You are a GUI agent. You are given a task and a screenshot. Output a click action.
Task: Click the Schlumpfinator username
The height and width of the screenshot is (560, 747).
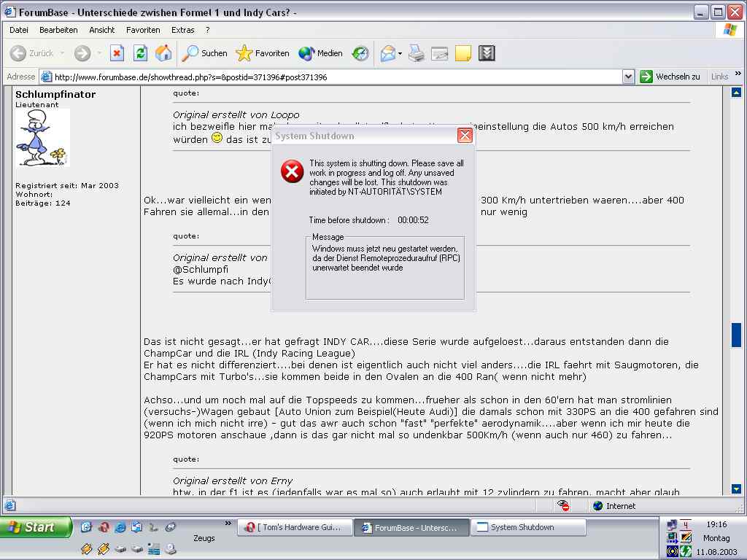click(x=55, y=94)
